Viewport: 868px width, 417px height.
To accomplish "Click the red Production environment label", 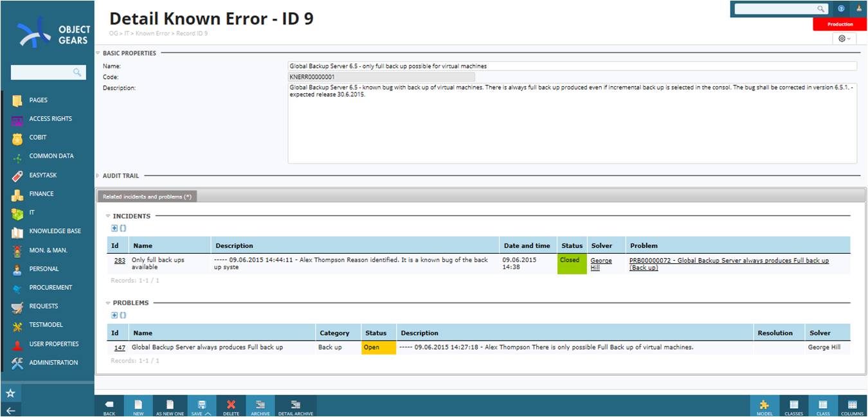I will tap(840, 24).
